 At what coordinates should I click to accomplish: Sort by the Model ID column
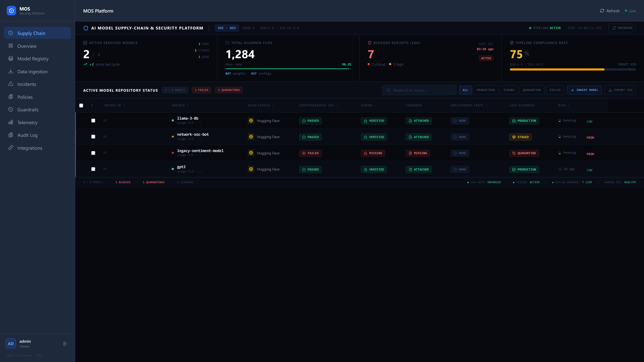click(x=115, y=105)
